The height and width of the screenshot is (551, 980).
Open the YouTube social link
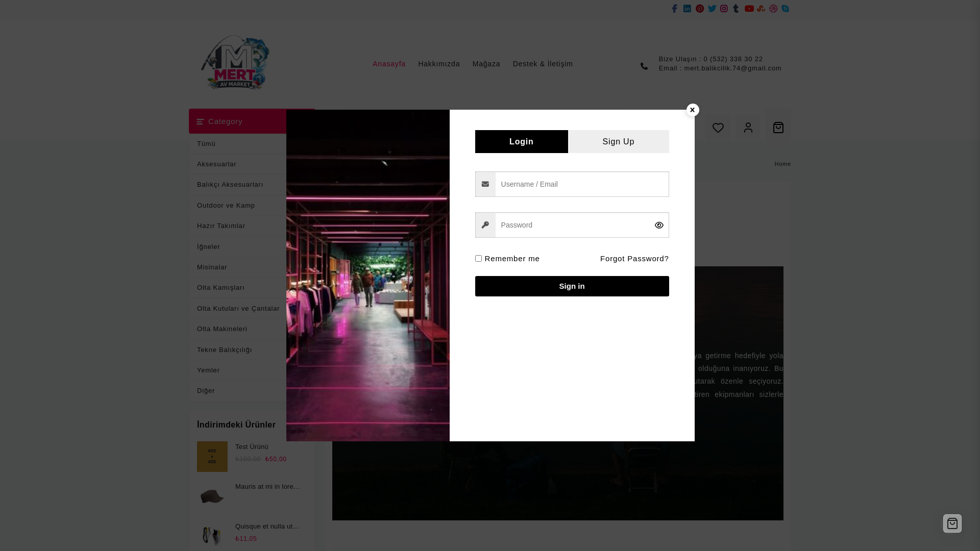coord(749,9)
